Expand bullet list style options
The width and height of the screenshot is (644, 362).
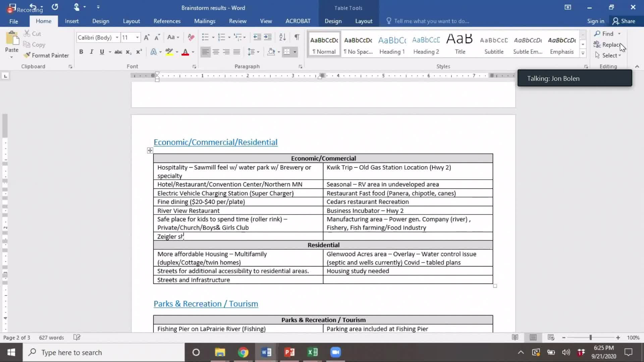click(x=213, y=37)
